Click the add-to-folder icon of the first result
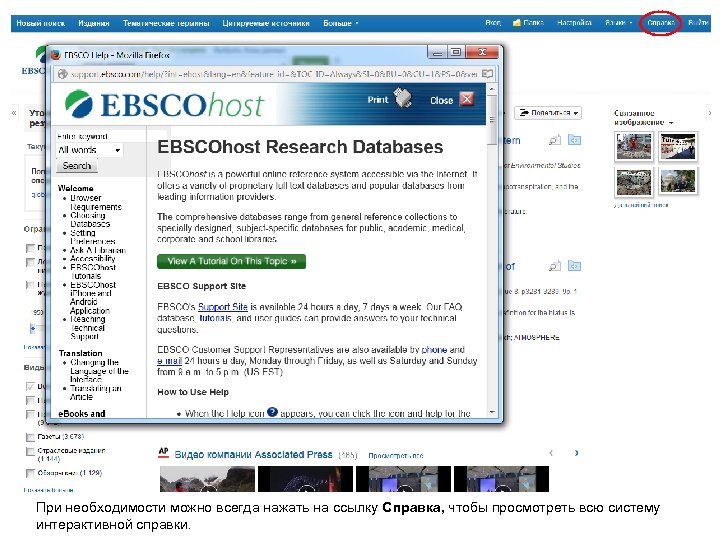The height and width of the screenshot is (540, 720). [574, 140]
